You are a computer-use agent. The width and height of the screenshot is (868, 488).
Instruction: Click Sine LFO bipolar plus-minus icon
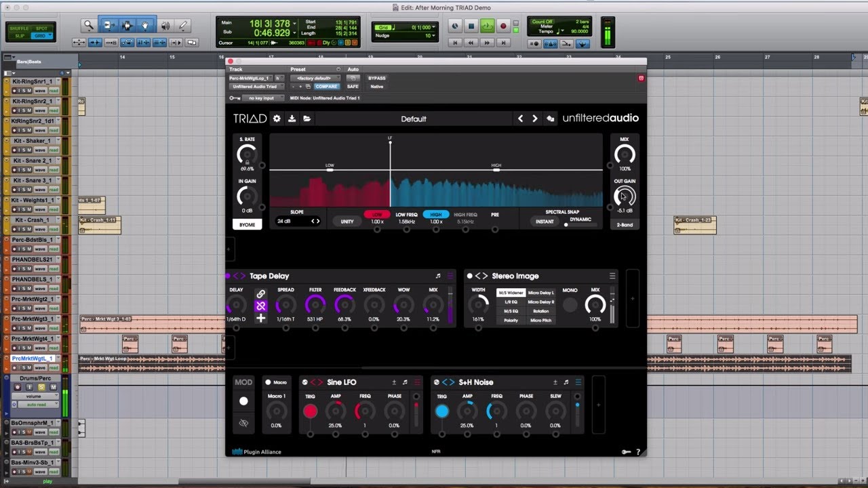point(394,382)
